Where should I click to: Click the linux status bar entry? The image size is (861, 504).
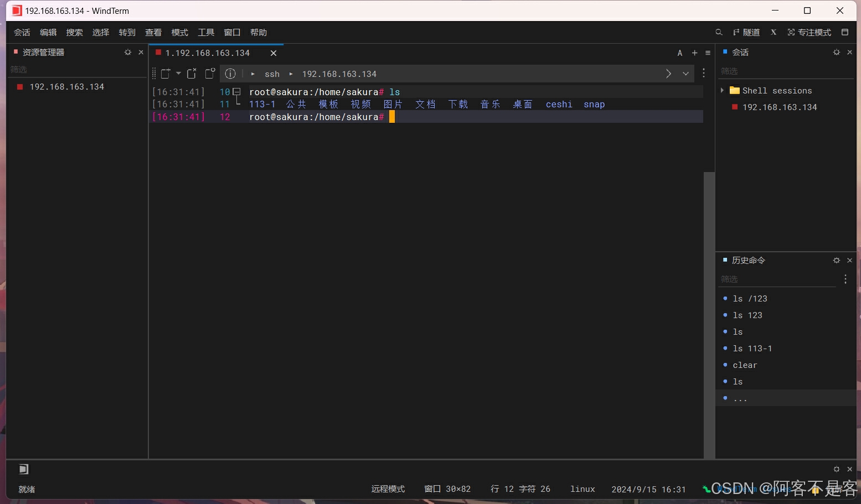(x=582, y=489)
